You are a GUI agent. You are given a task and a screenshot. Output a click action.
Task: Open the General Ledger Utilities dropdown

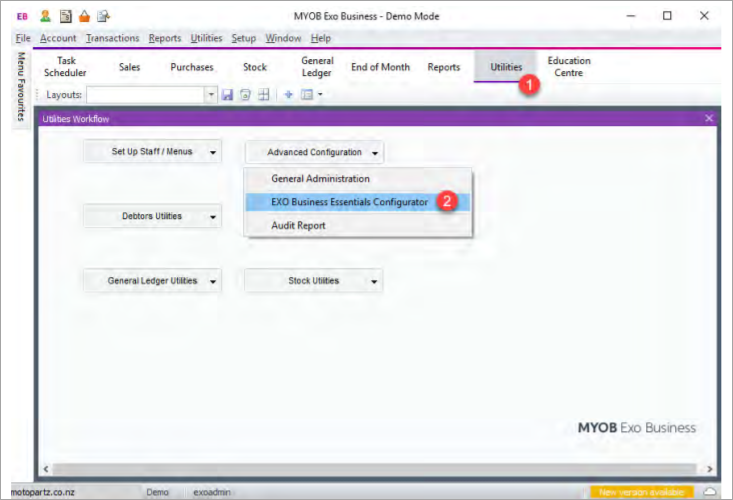click(x=214, y=281)
